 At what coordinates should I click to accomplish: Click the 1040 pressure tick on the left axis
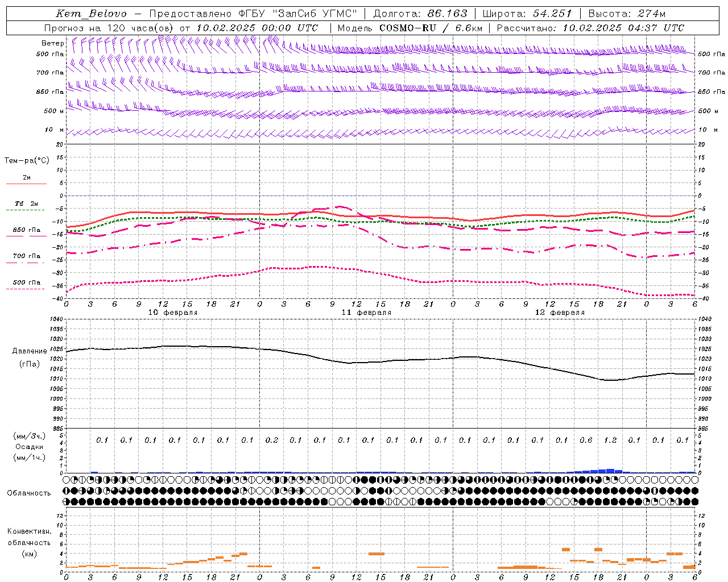55,319
